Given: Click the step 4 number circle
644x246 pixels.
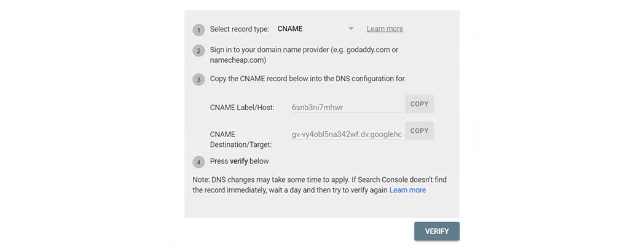Looking at the screenshot, I should coord(198,162).
